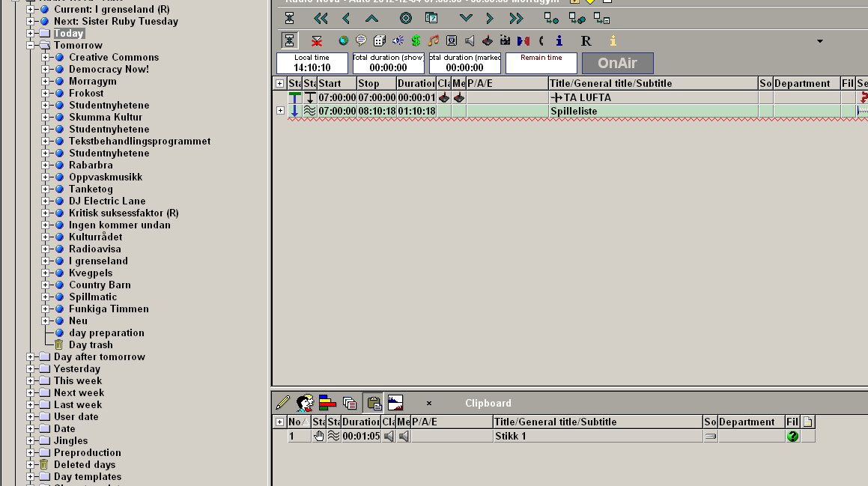The height and width of the screenshot is (486, 868).
Task: Click the OnAir button
Action: click(x=617, y=63)
